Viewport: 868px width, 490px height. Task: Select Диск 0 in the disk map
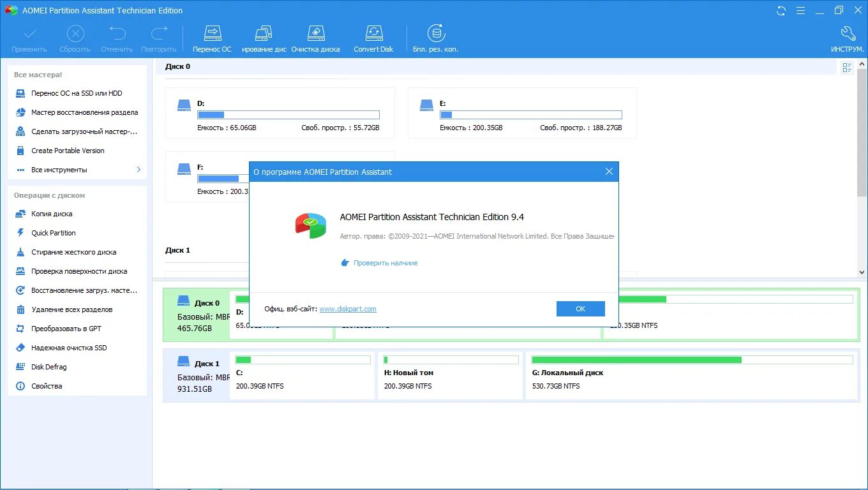[x=195, y=315]
